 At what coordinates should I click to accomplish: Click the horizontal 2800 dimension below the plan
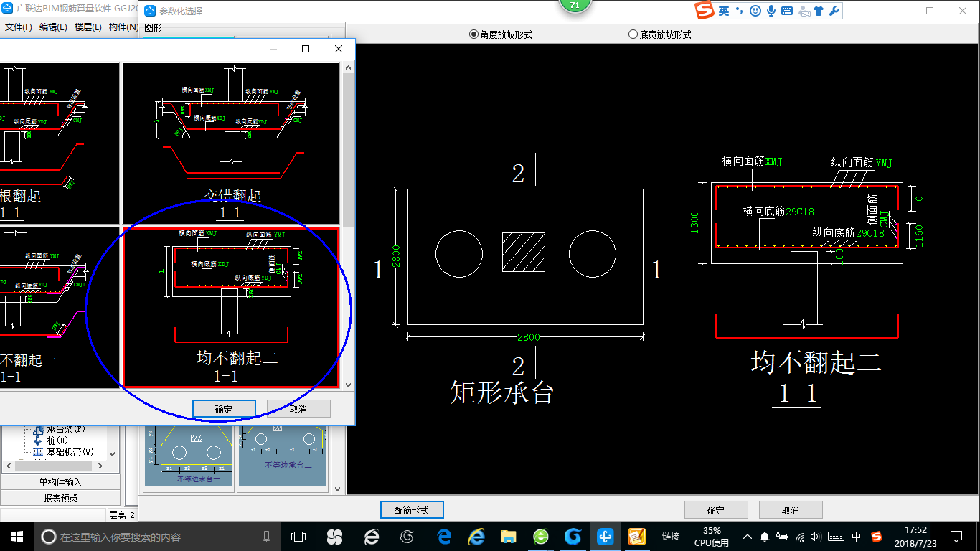(x=529, y=337)
